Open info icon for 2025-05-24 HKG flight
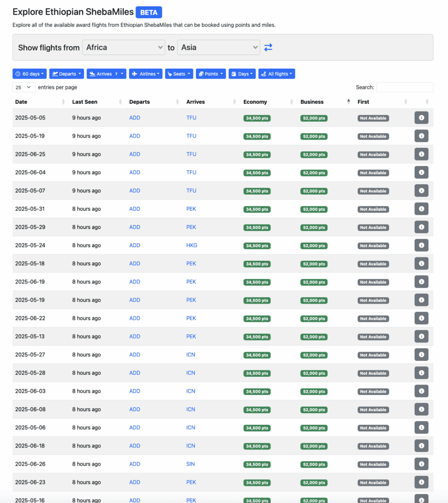448x503 pixels. point(421,245)
